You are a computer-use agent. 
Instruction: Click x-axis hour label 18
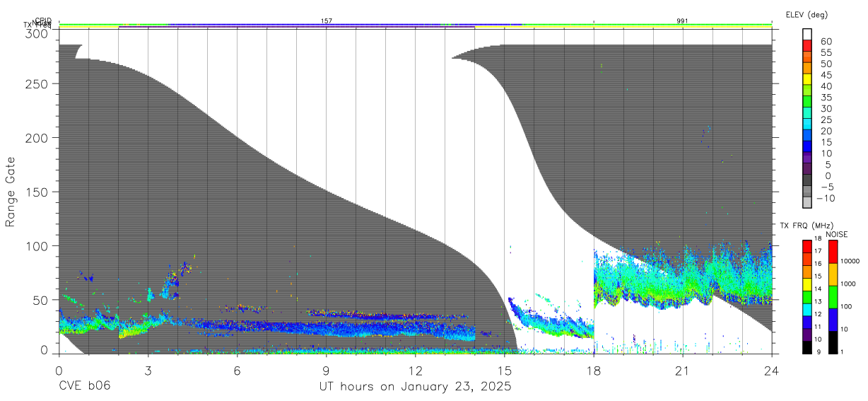(593, 370)
